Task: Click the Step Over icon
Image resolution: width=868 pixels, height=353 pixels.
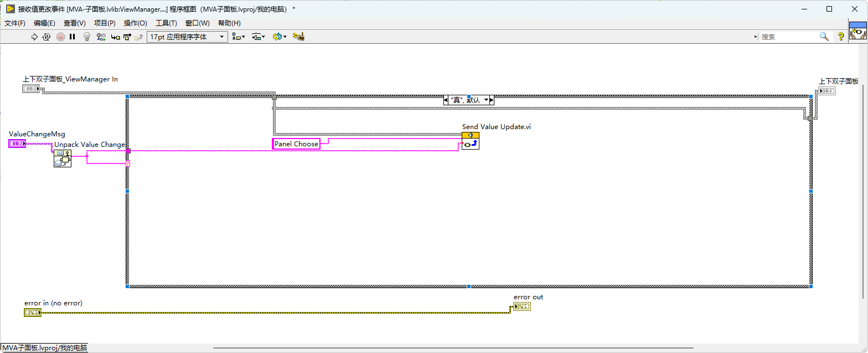Action: [x=127, y=37]
